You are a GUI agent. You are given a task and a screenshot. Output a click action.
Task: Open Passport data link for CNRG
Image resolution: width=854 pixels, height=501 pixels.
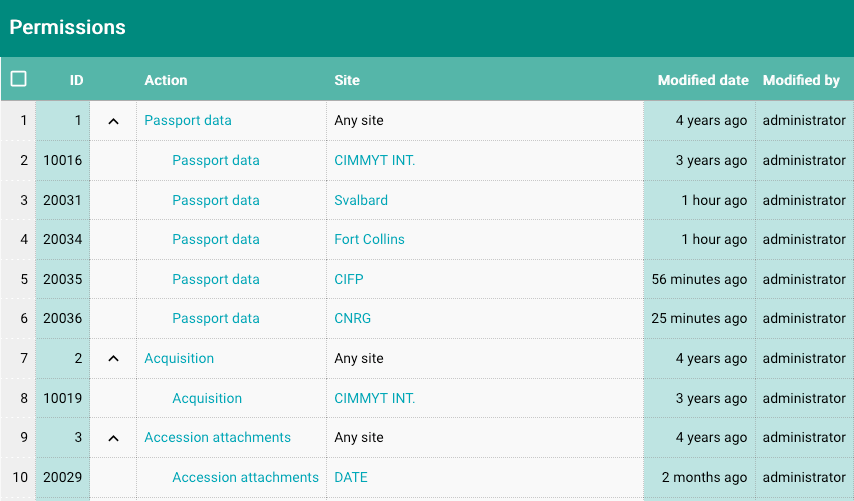pyautogui.click(x=216, y=318)
